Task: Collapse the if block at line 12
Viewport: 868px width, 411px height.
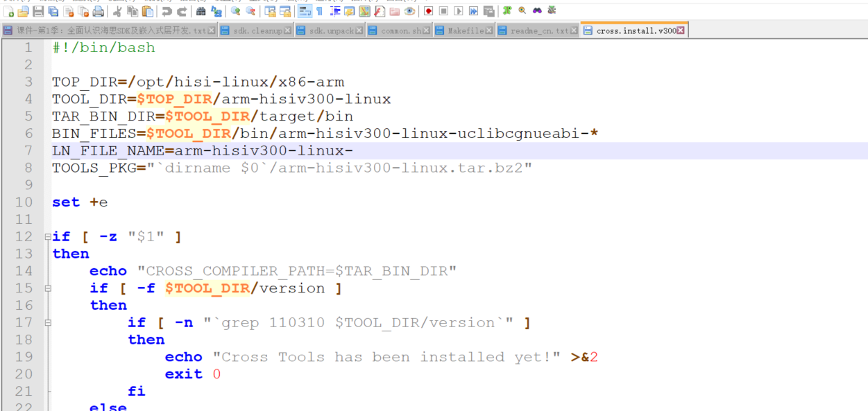Action: coord(47,237)
